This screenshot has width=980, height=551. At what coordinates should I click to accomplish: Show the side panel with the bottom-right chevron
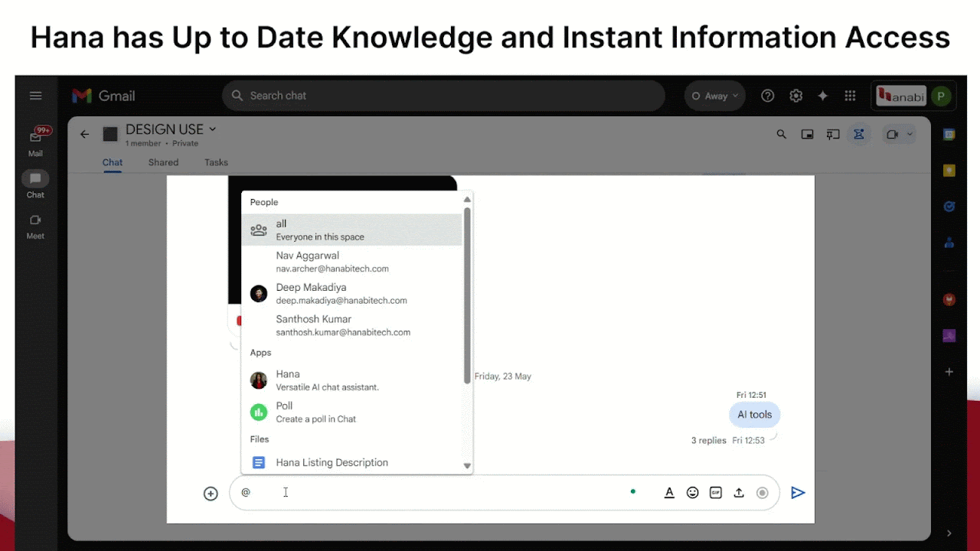tap(949, 533)
